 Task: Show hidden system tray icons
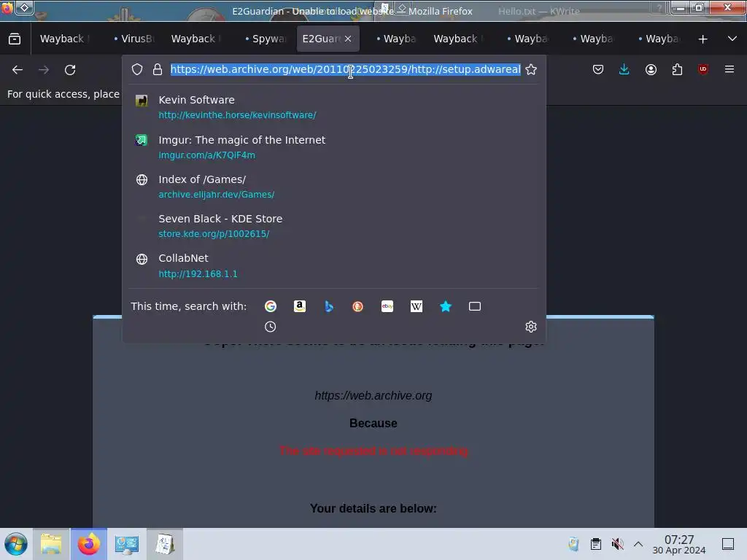coord(638,544)
